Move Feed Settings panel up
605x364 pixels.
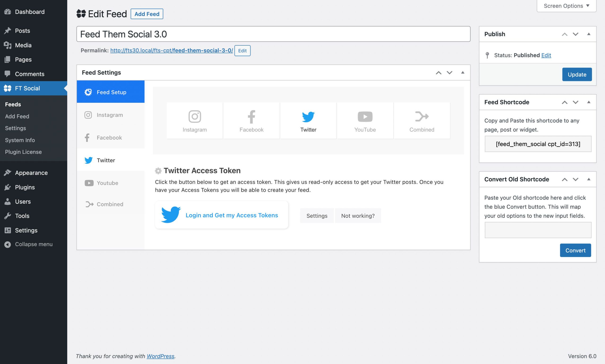[438, 73]
